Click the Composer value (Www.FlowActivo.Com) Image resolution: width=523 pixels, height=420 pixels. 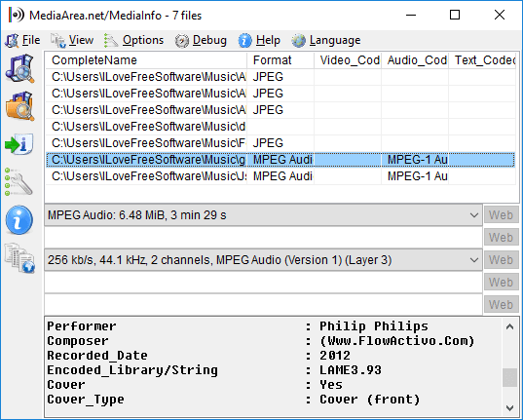[x=397, y=341]
